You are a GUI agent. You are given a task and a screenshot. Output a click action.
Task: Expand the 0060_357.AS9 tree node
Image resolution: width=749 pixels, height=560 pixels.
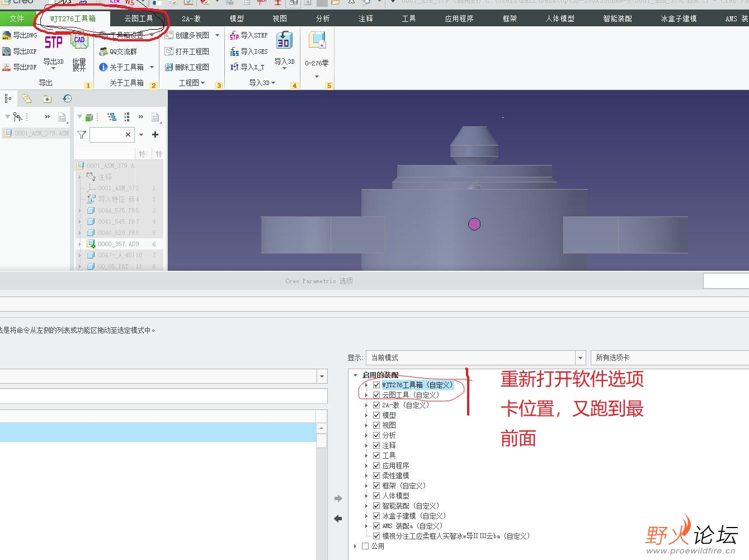[80, 243]
